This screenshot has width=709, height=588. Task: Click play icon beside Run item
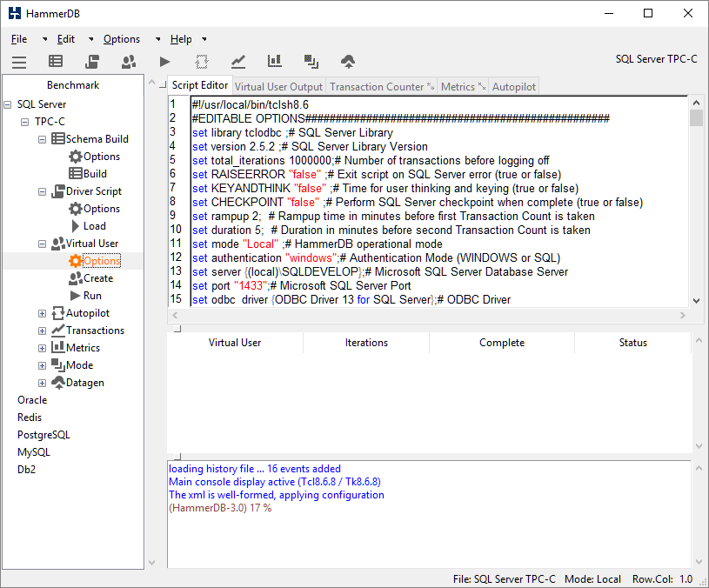click(76, 296)
